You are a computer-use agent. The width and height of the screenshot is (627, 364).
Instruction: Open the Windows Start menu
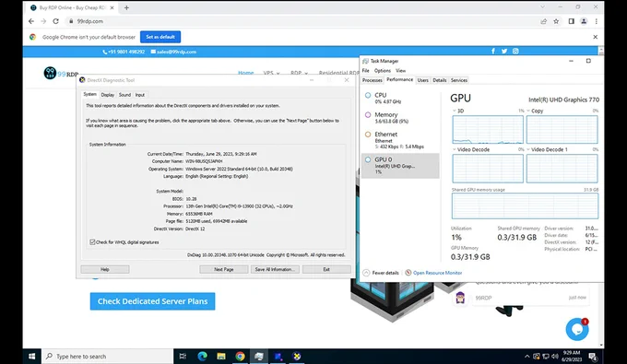pos(32,356)
